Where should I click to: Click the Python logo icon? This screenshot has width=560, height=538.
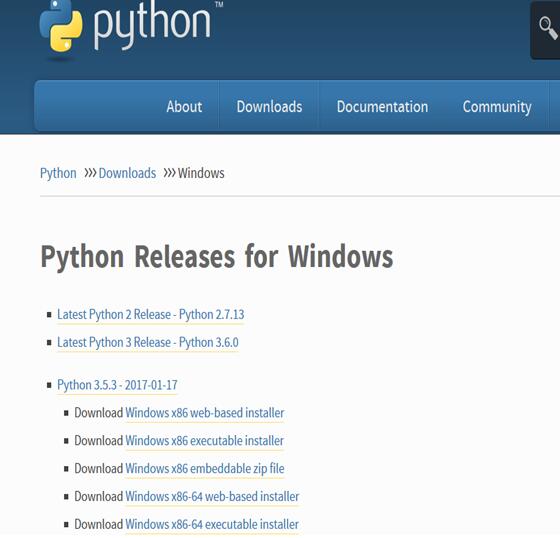[61, 26]
